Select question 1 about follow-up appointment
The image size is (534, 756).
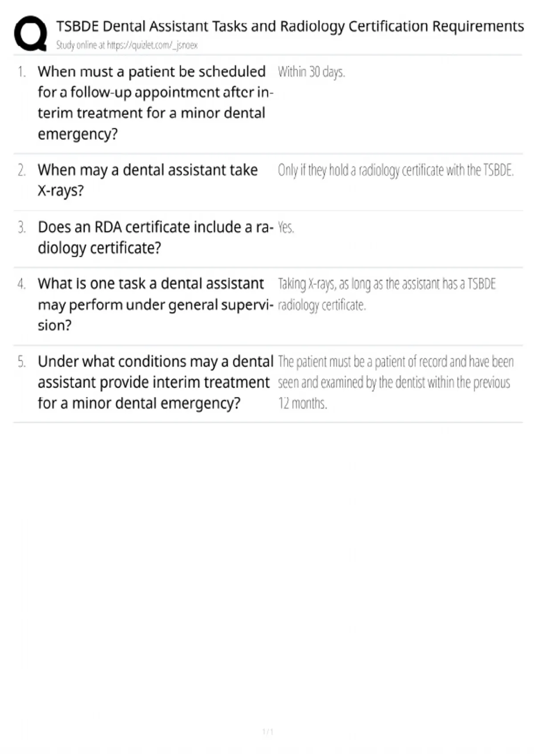click(155, 102)
